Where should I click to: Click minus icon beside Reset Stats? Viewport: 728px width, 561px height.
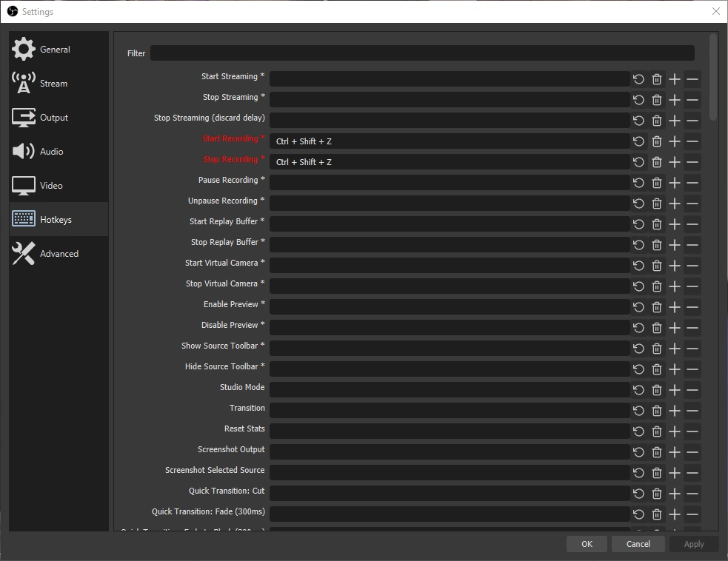pyautogui.click(x=692, y=431)
